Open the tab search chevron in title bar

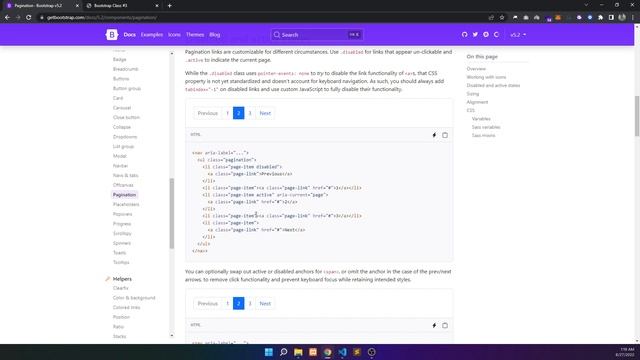point(586,5)
